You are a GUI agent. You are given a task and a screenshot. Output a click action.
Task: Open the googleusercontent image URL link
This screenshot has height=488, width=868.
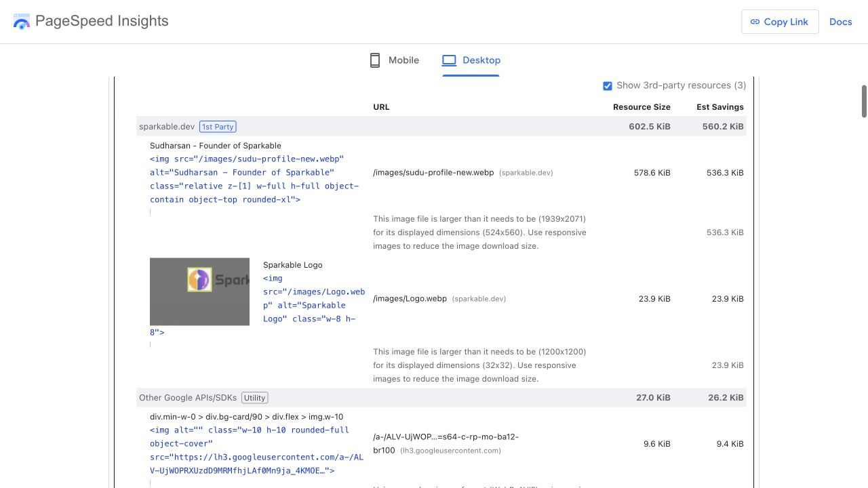coord(446,443)
